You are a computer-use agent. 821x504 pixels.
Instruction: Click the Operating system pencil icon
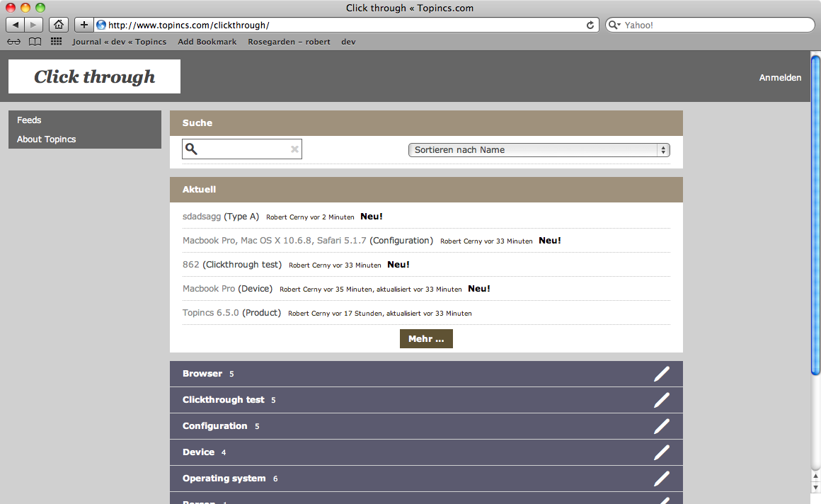(x=661, y=479)
